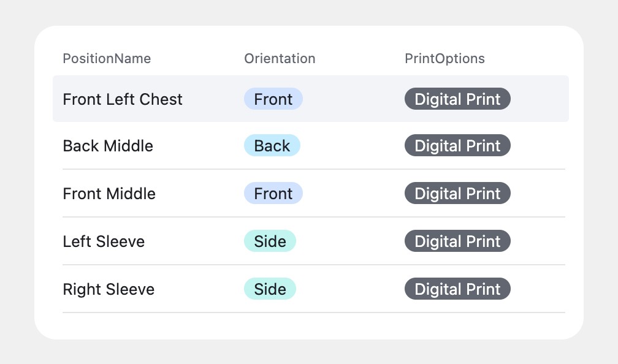Click blank space right of Back Middle's Digital Print
The width and height of the screenshot is (618, 364).
pos(538,145)
